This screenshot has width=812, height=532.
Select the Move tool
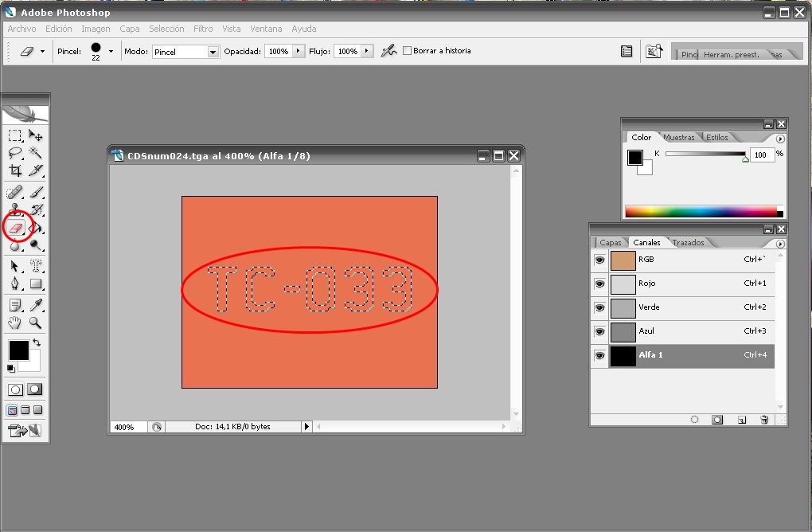click(35, 135)
